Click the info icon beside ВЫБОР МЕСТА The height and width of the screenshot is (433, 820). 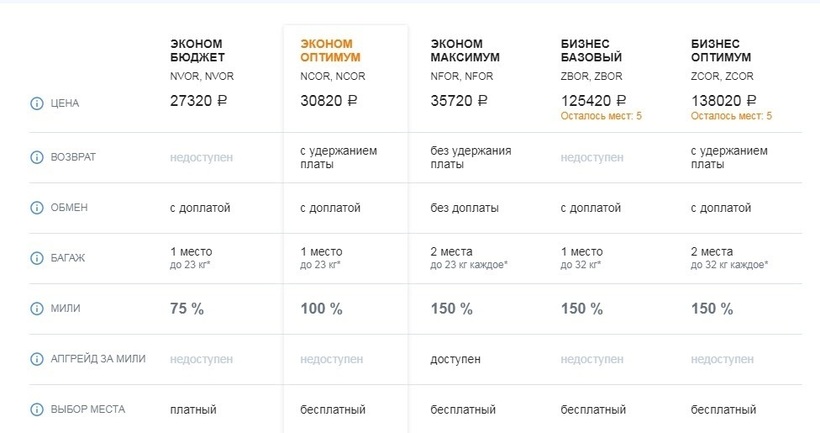click(37, 410)
